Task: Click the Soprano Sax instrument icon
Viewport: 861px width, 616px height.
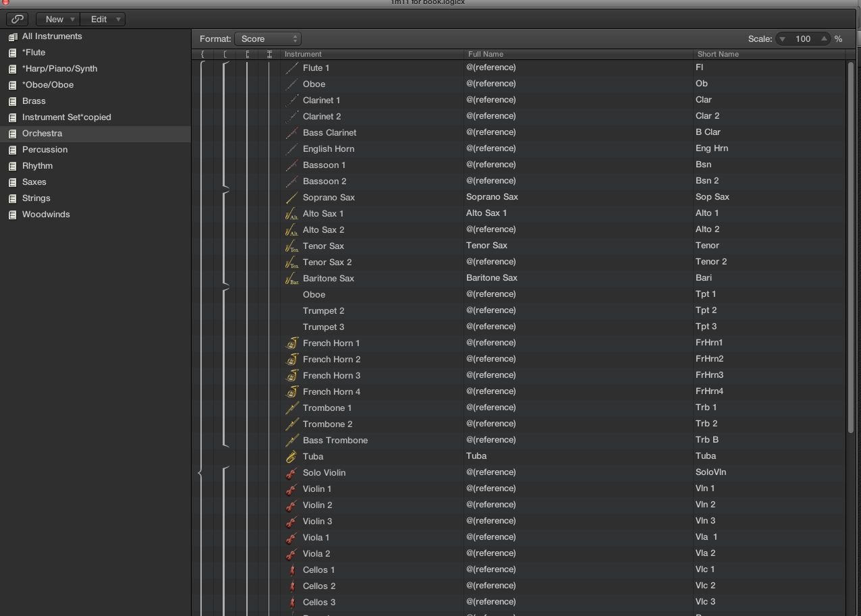Action: click(x=291, y=197)
